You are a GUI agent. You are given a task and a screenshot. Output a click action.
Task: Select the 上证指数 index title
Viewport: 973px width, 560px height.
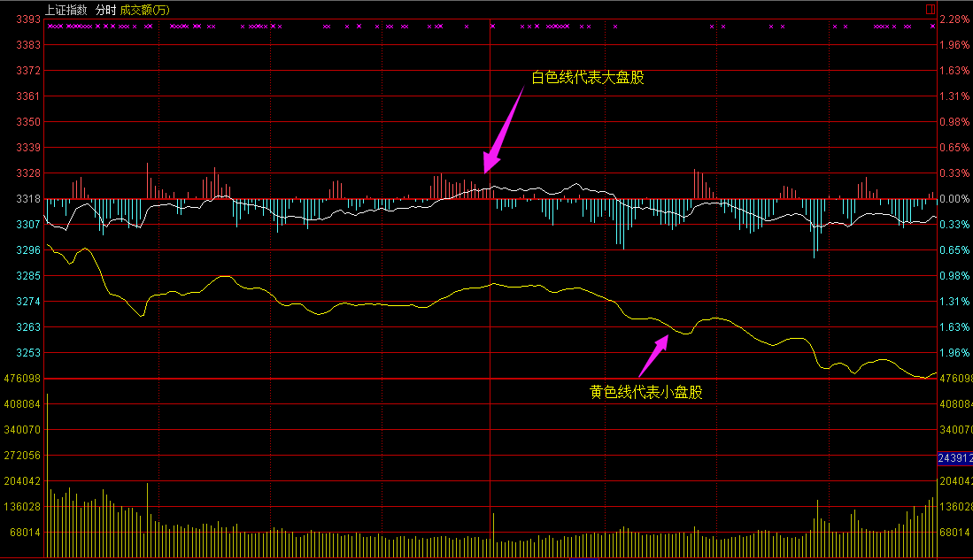point(67,10)
